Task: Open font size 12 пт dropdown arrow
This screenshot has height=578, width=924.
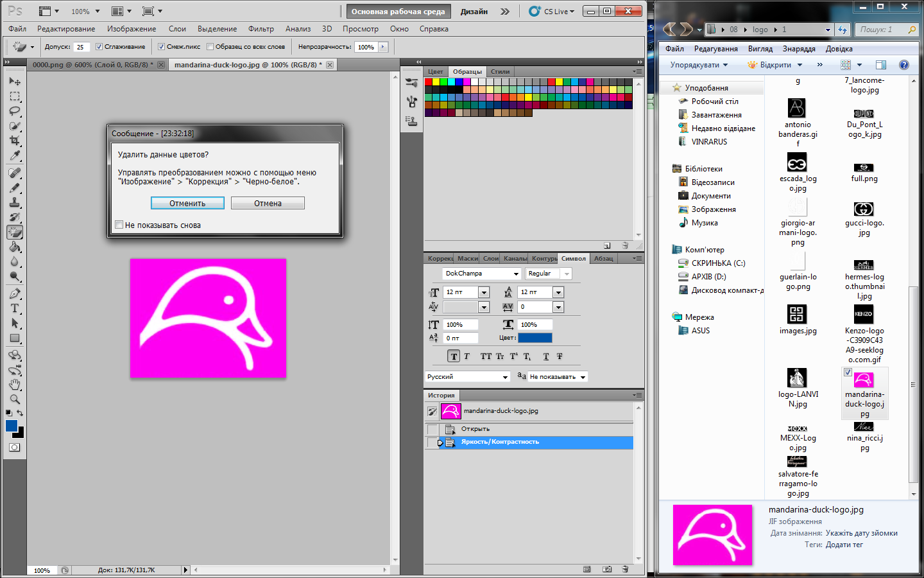Action: 484,292
